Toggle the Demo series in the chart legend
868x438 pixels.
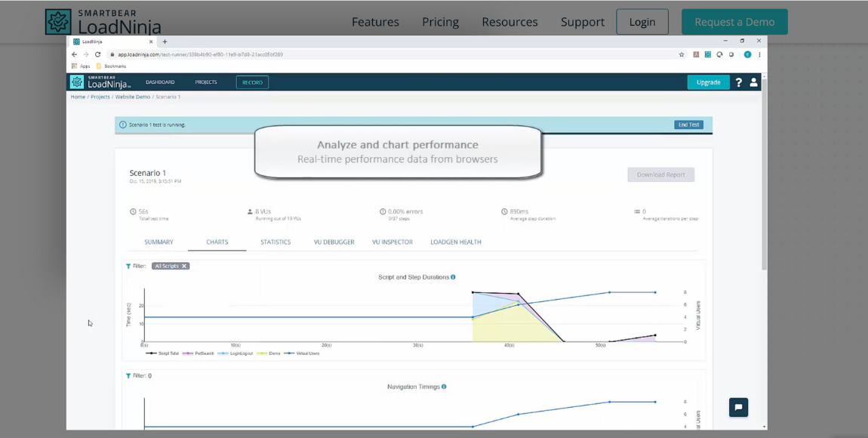(x=275, y=352)
